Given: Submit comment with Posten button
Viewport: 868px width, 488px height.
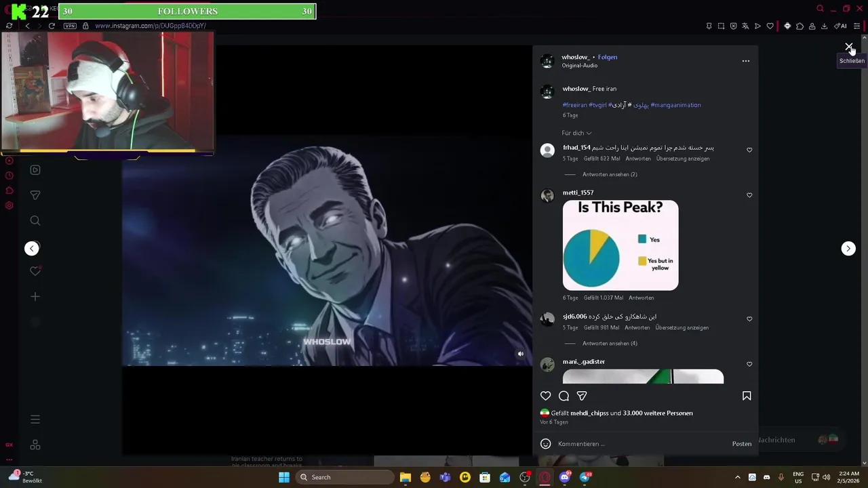Looking at the screenshot, I should 741,444.
